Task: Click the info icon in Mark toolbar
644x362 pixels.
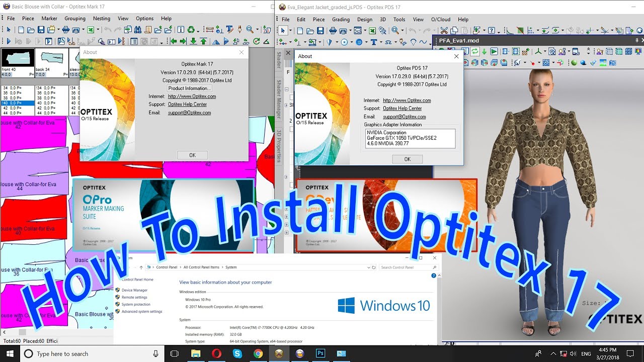Action: (181, 30)
